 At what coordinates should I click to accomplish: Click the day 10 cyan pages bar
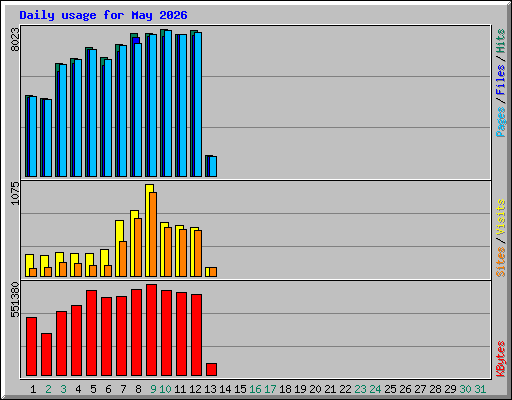168,103
